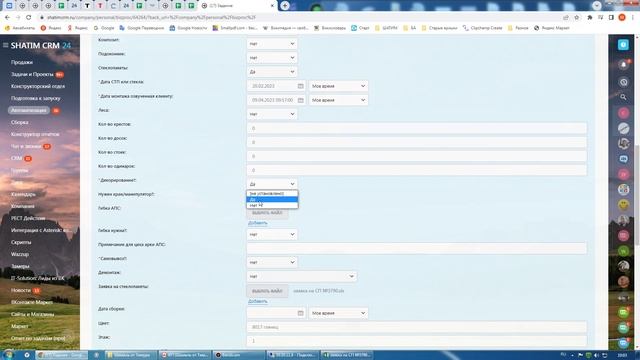The image size is (640, 360).
Task: Expand the Леса dropdown
Action: [272, 114]
